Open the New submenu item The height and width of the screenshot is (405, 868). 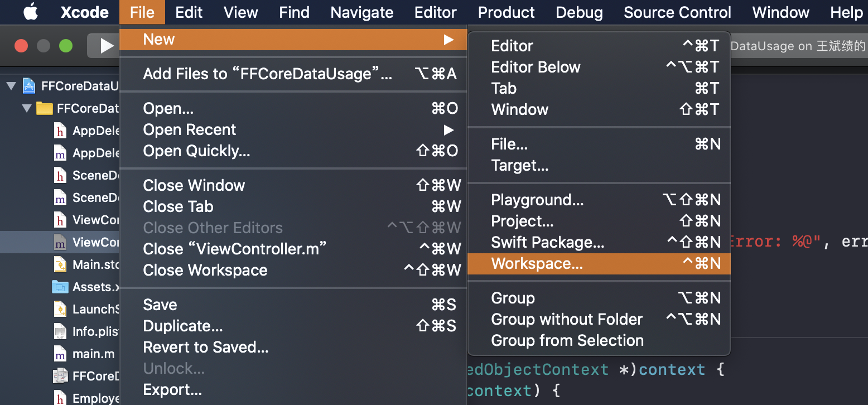[293, 39]
